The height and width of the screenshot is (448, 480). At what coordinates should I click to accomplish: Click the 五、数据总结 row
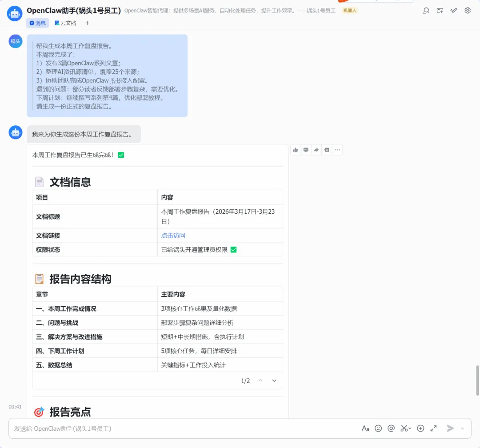[157, 365]
